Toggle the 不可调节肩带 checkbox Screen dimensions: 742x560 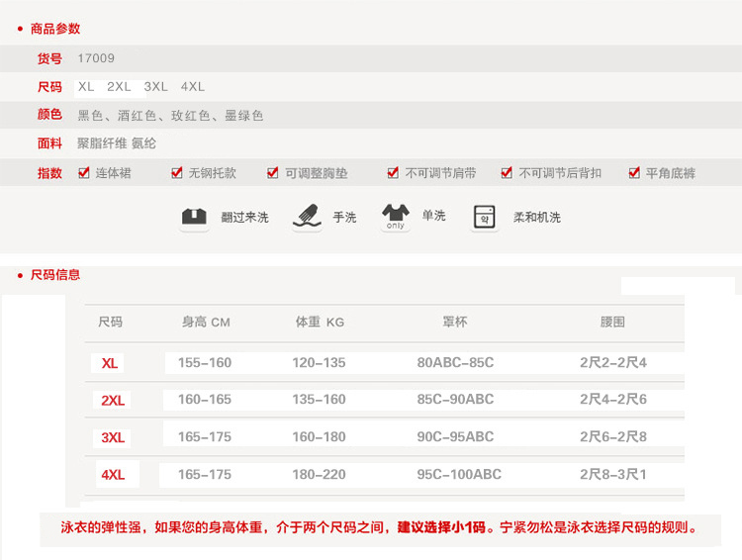(x=393, y=173)
